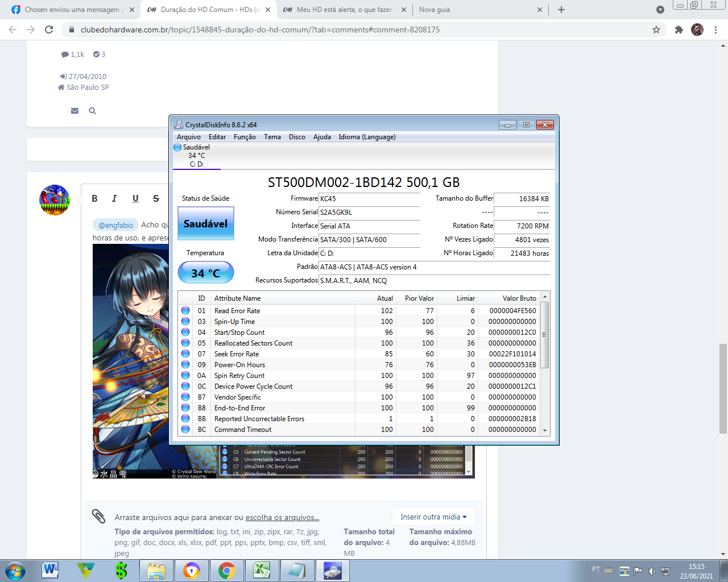Open the Disco menu

point(297,137)
